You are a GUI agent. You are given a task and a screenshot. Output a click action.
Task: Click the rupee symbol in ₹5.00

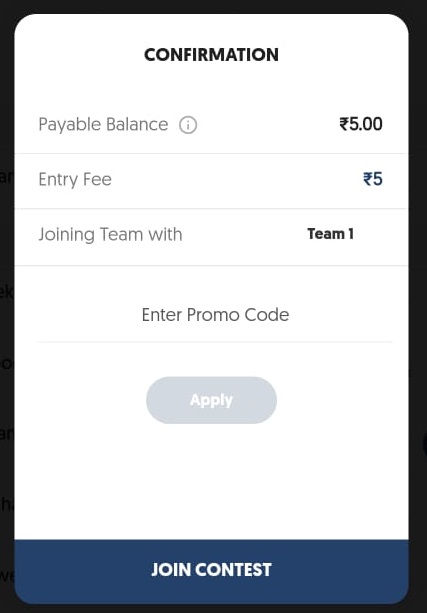coord(344,124)
